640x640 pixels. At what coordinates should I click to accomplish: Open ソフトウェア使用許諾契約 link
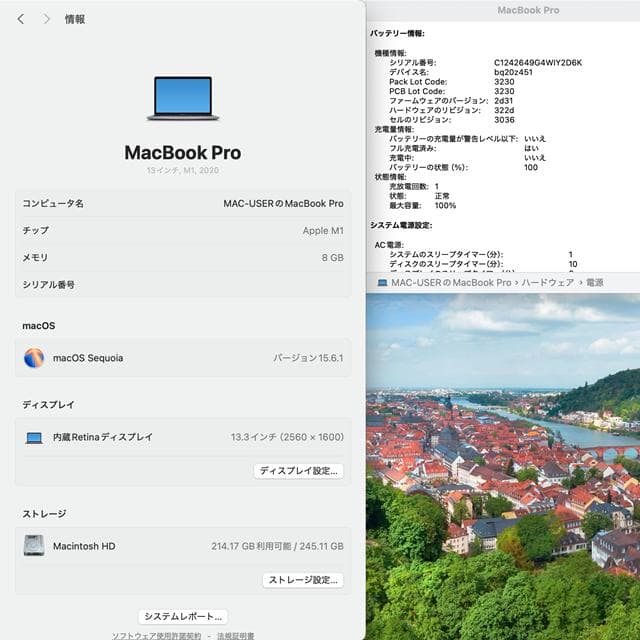(x=156, y=636)
